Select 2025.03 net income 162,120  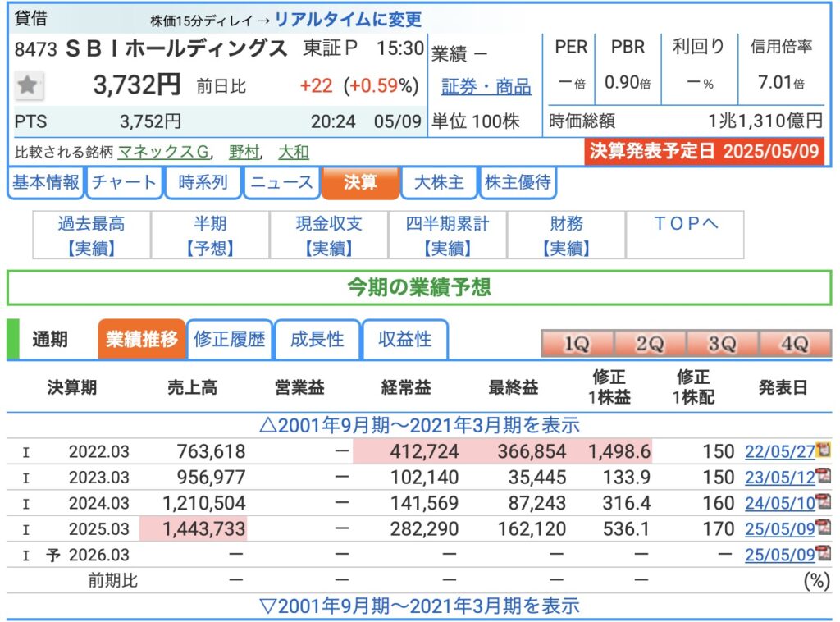tap(532, 529)
